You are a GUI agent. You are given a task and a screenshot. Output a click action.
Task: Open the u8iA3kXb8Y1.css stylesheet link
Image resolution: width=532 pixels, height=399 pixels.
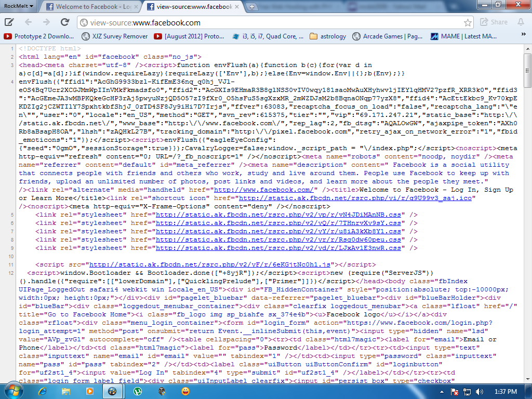click(278, 231)
